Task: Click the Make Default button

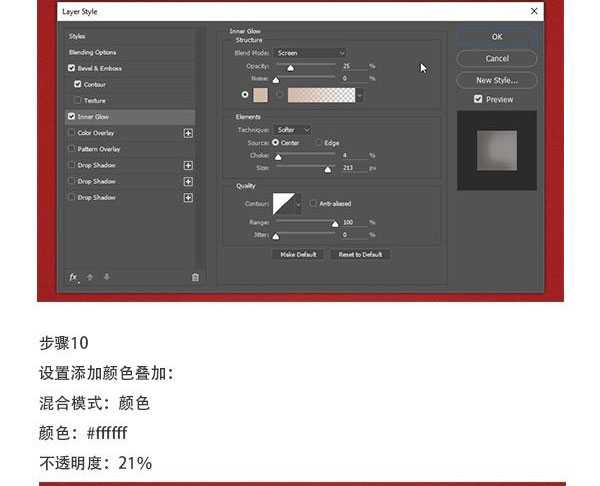Action: click(x=298, y=254)
